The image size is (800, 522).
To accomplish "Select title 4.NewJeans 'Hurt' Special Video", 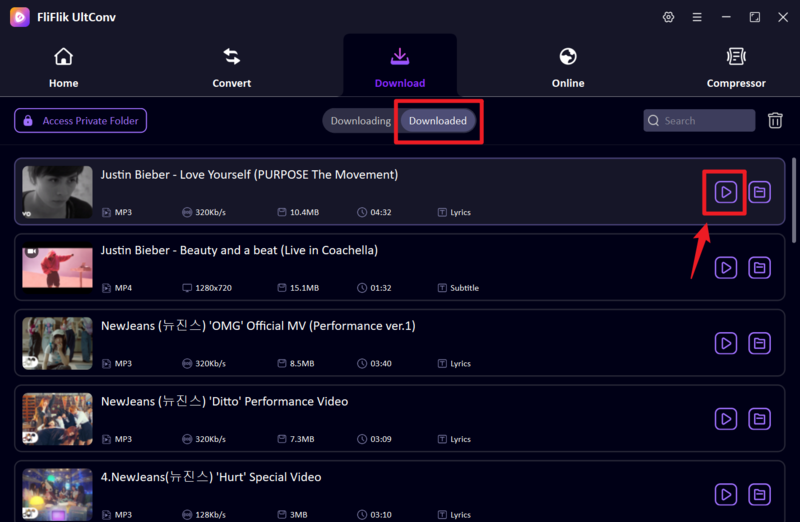I will coord(211,477).
